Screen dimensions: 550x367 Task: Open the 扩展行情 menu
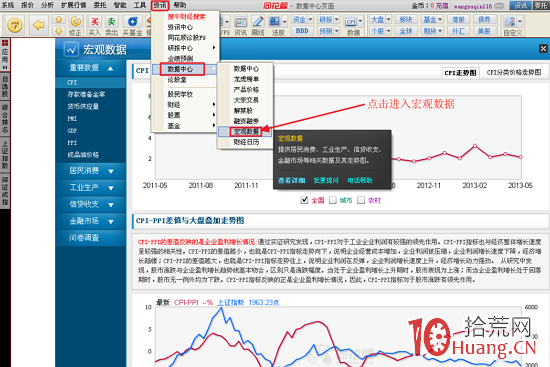pyautogui.click(x=74, y=5)
